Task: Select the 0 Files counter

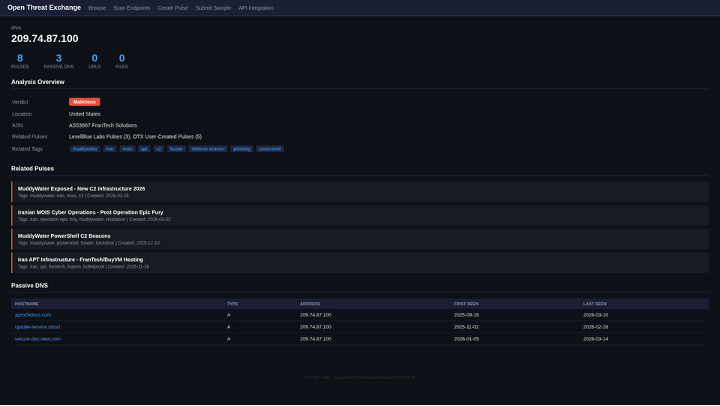Action: [122, 61]
